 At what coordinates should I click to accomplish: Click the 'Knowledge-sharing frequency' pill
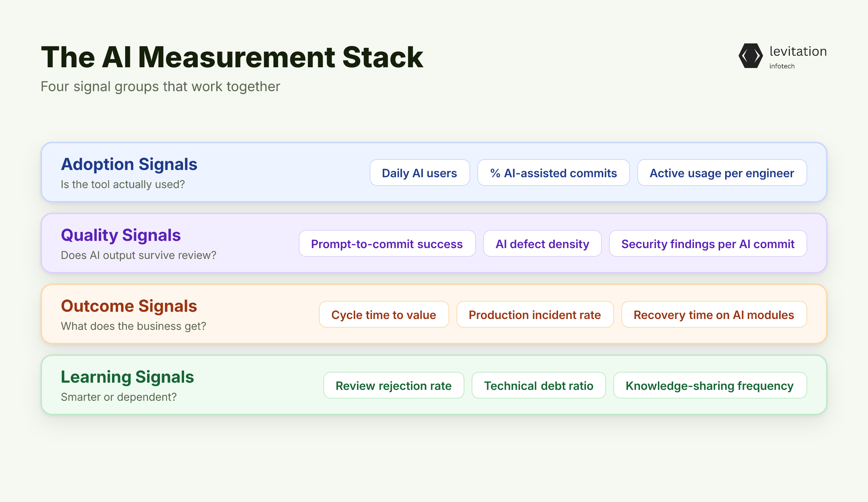[710, 386]
